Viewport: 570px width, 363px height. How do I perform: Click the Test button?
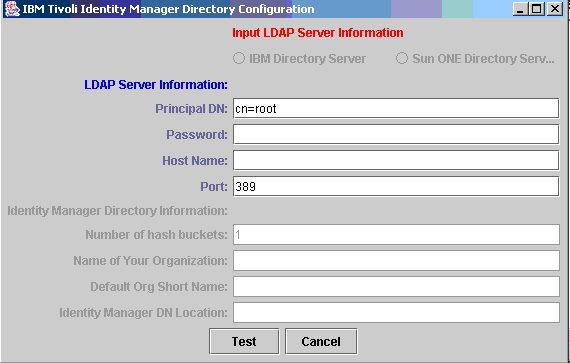tap(244, 341)
